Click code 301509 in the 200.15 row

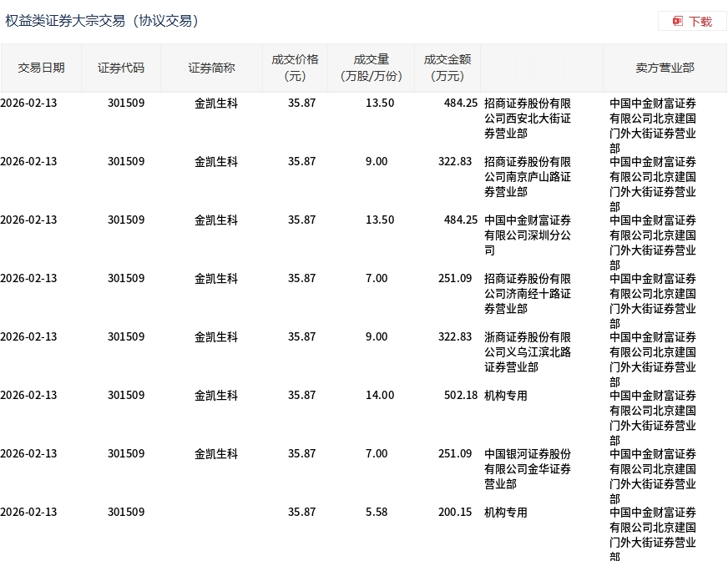126,512
